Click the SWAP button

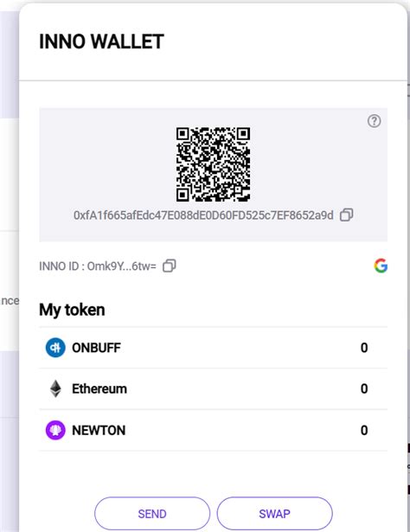[x=275, y=514]
